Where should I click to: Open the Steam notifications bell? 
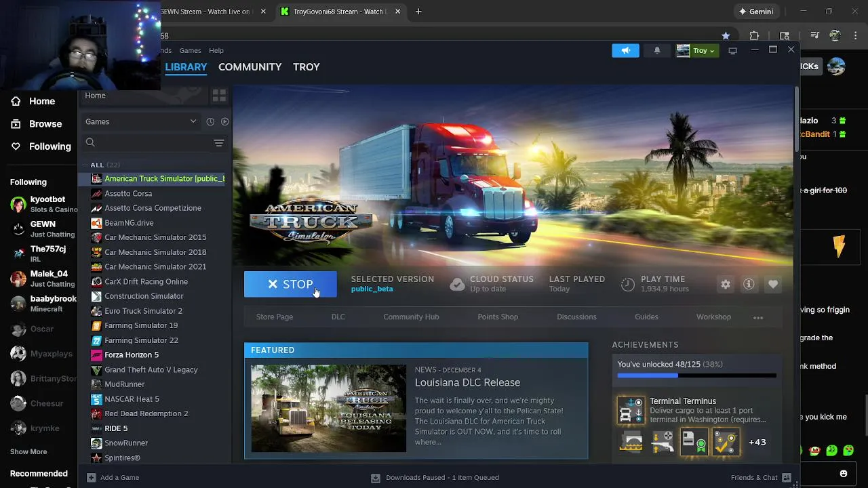point(656,50)
